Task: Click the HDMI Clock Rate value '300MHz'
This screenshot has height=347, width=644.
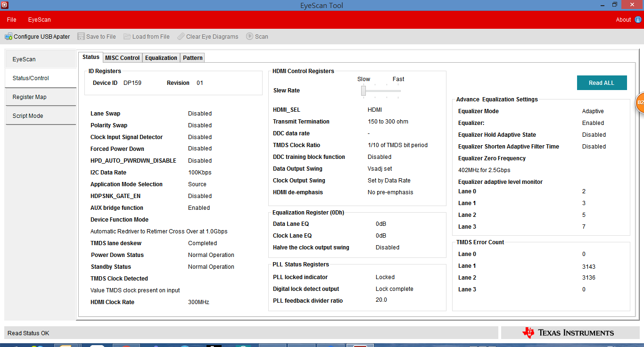Action: tap(198, 302)
